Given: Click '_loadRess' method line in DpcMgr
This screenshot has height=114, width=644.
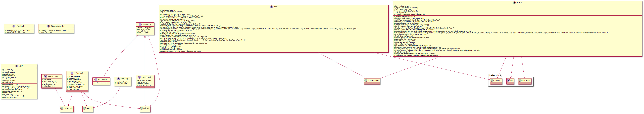Looking at the screenshot, I should pyautogui.click(x=416, y=55).
